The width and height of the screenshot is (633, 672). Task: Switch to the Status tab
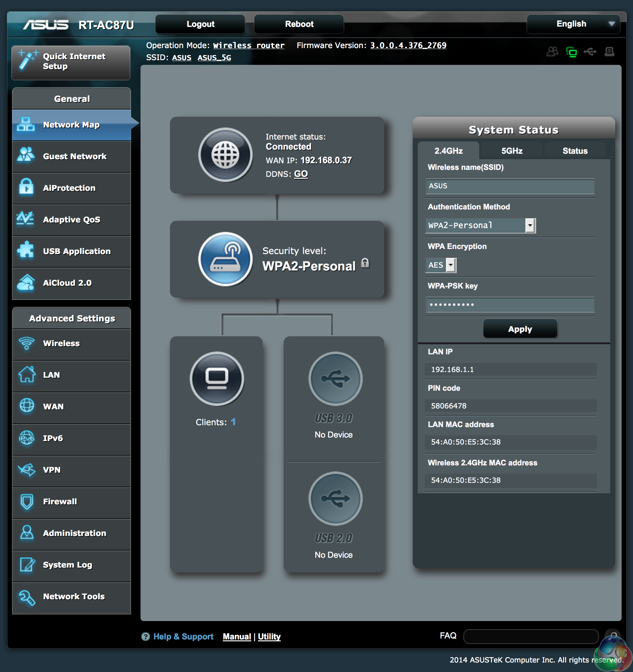(x=574, y=151)
